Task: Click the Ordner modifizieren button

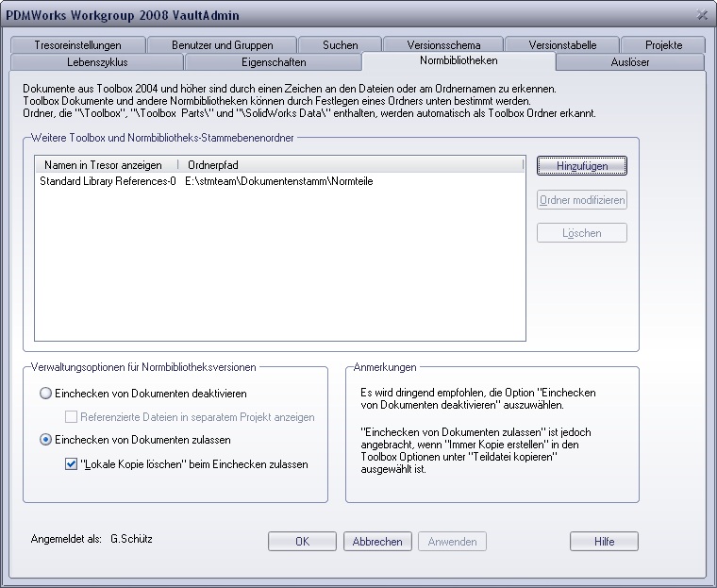Action: (x=582, y=200)
